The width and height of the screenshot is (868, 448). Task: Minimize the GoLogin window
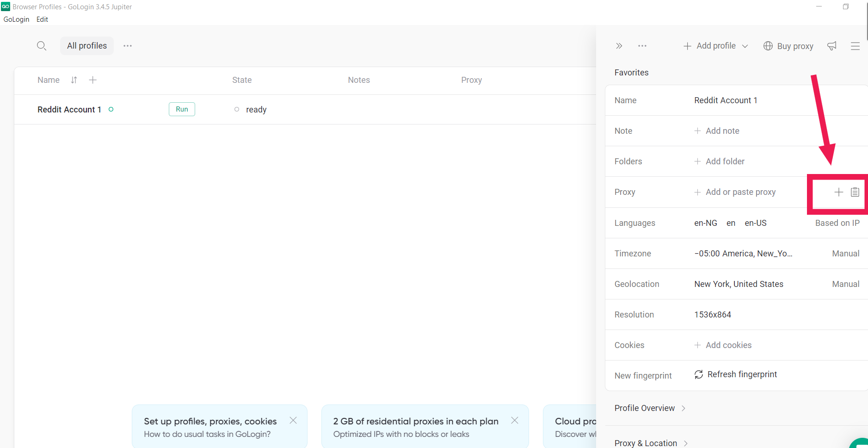coord(819,6)
